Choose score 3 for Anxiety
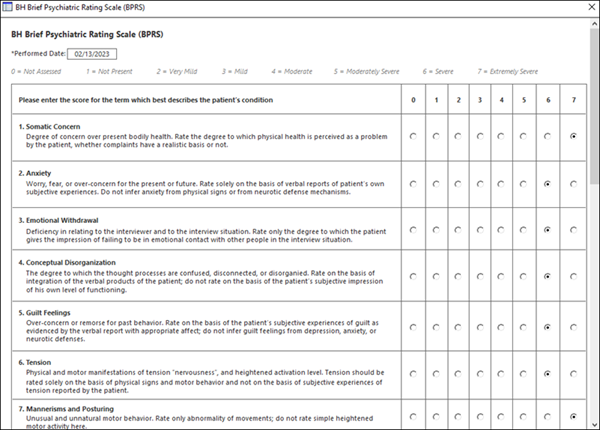This screenshot has width=600, height=430. point(481,184)
